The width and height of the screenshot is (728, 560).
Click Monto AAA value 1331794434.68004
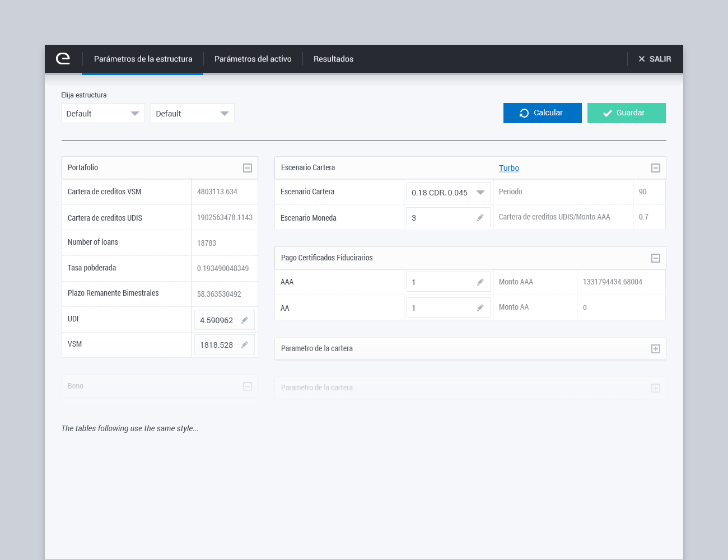[613, 282]
